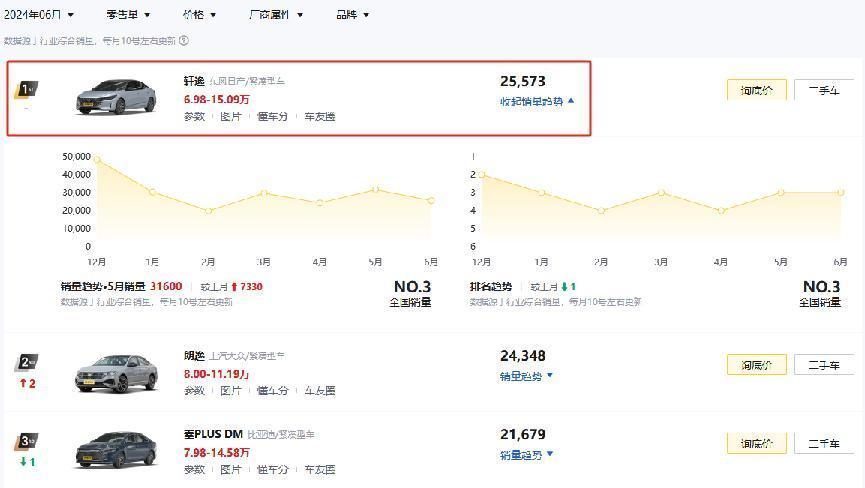Viewport: 865px width, 488px height.
Task: Click the rank 3 badge for 秦PLUS DM
Action: 27,441
